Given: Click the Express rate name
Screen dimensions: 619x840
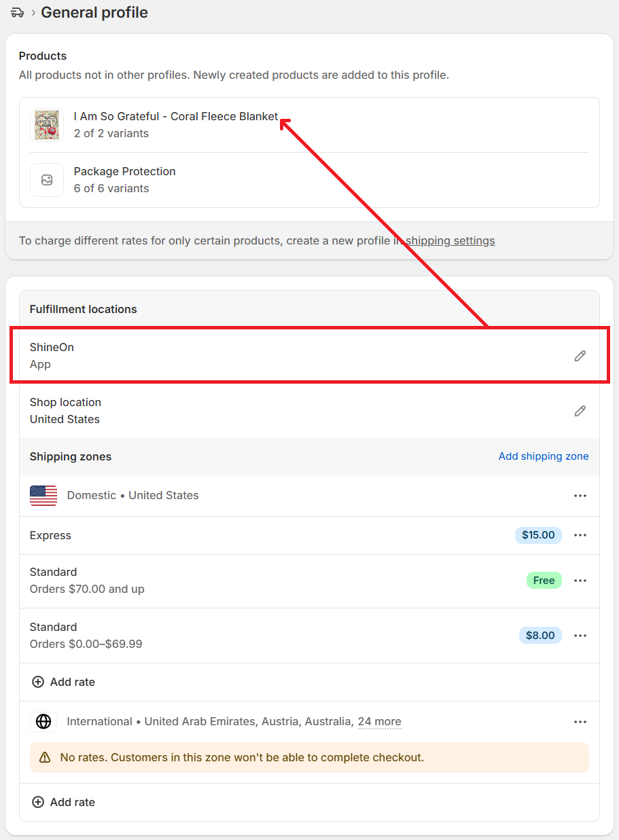Looking at the screenshot, I should pos(50,535).
